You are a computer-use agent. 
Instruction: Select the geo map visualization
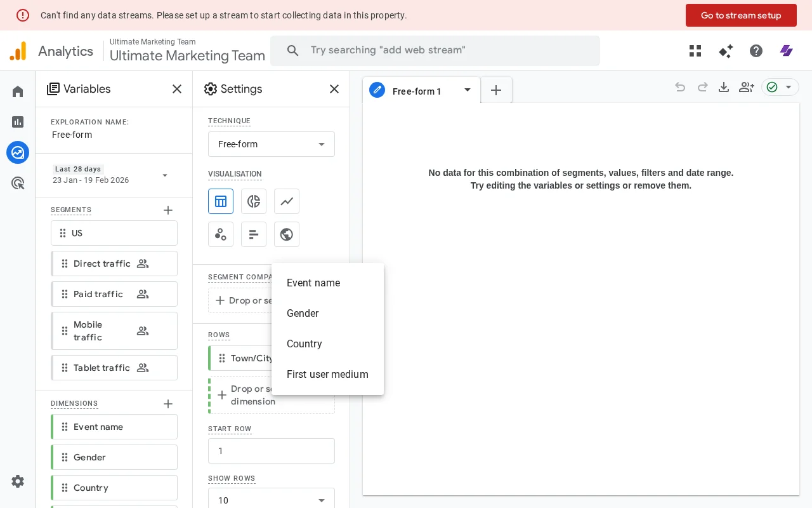point(287,234)
